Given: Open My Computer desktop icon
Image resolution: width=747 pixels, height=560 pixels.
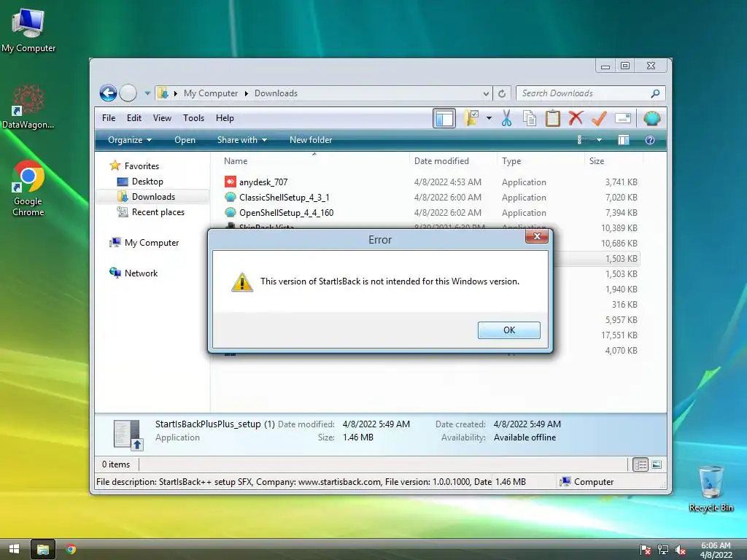Looking at the screenshot, I should click(28, 31).
